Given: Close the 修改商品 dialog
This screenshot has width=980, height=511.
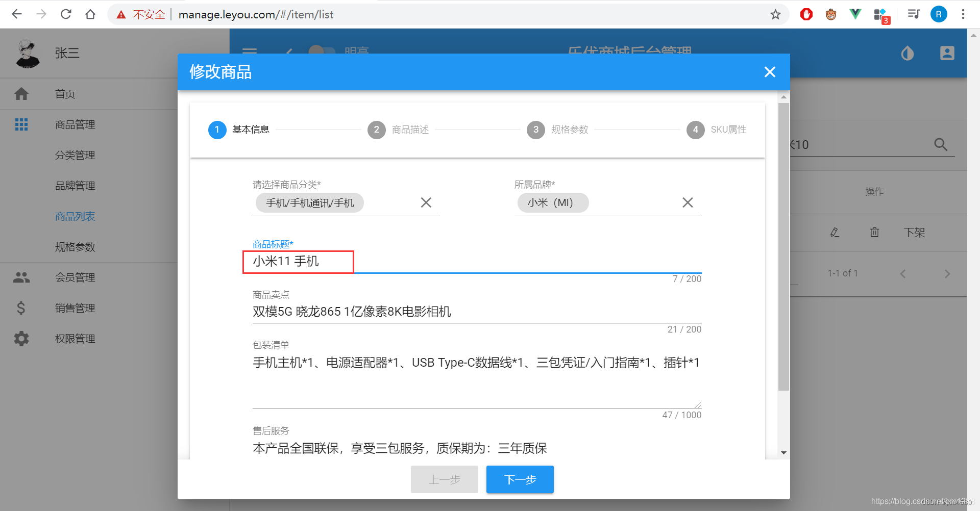Looking at the screenshot, I should click(770, 72).
